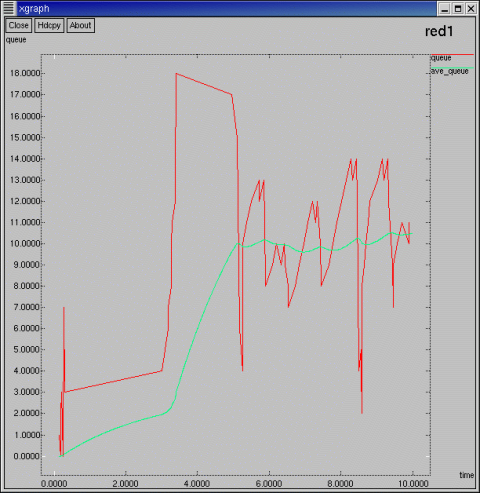The width and height of the screenshot is (480, 493).
Task: Minimize the xgraph window
Action: pos(444,8)
